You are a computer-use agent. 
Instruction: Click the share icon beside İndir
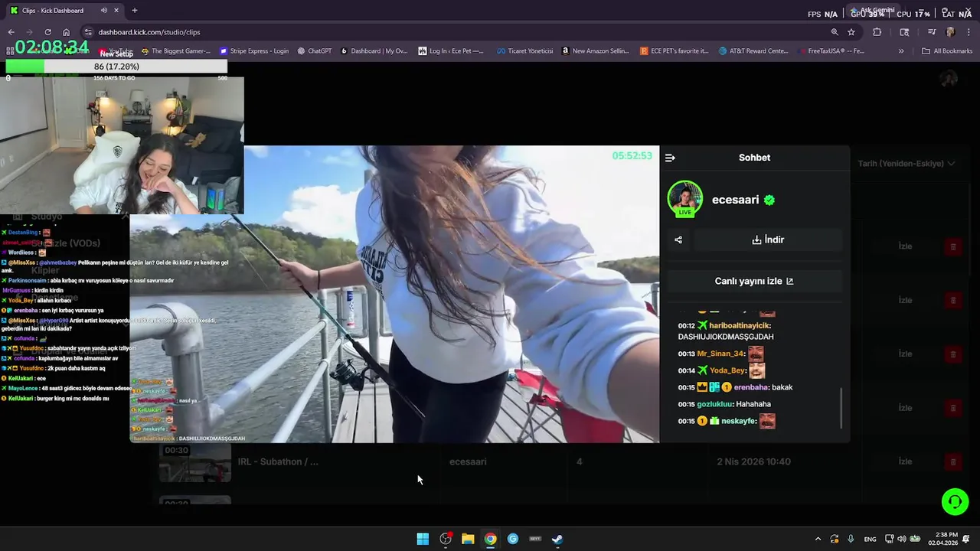coord(678,240)
